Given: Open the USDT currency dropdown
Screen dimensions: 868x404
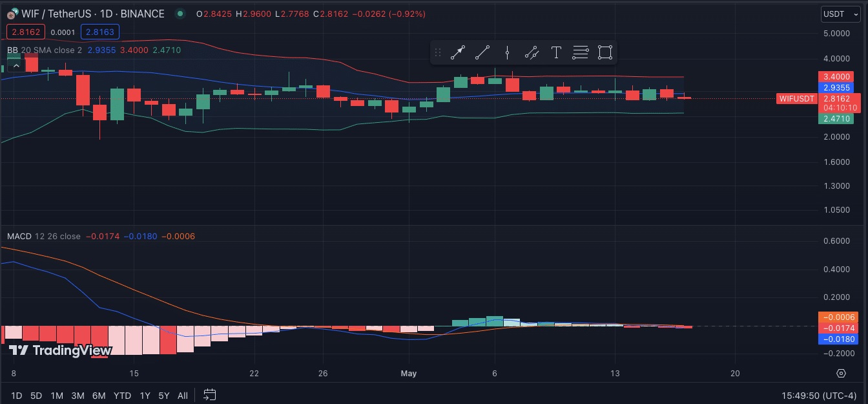Looking at the screenshot, I should [840, 14].
